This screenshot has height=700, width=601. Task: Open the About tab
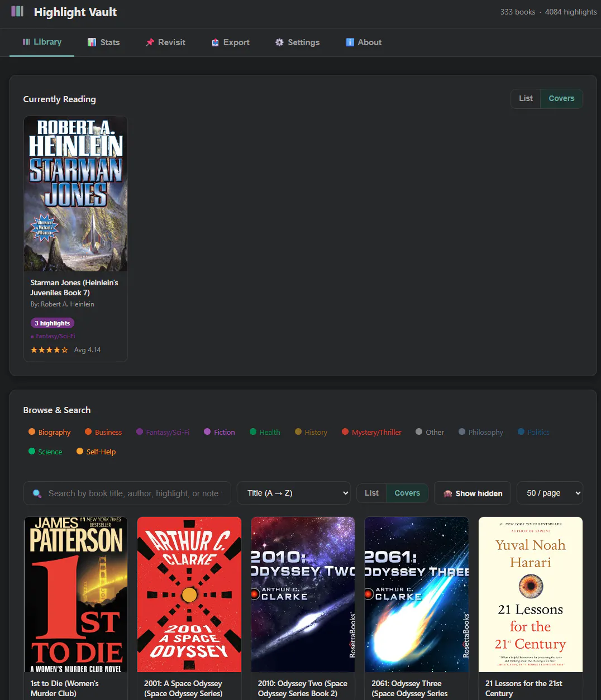point(364,42)
